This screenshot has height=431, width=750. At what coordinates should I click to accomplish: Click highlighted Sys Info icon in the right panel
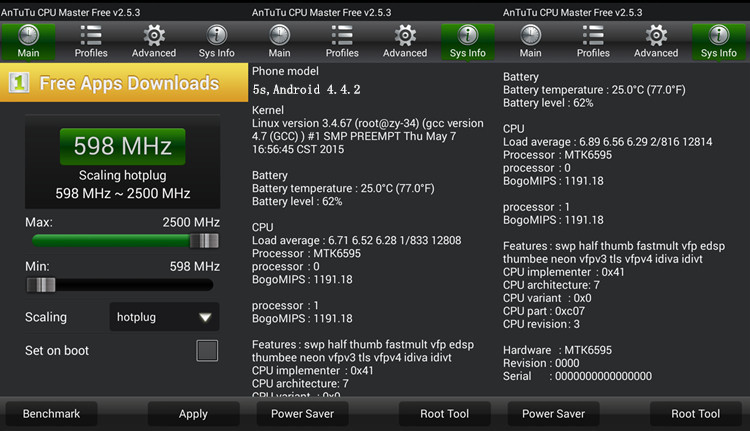(719, 35)
